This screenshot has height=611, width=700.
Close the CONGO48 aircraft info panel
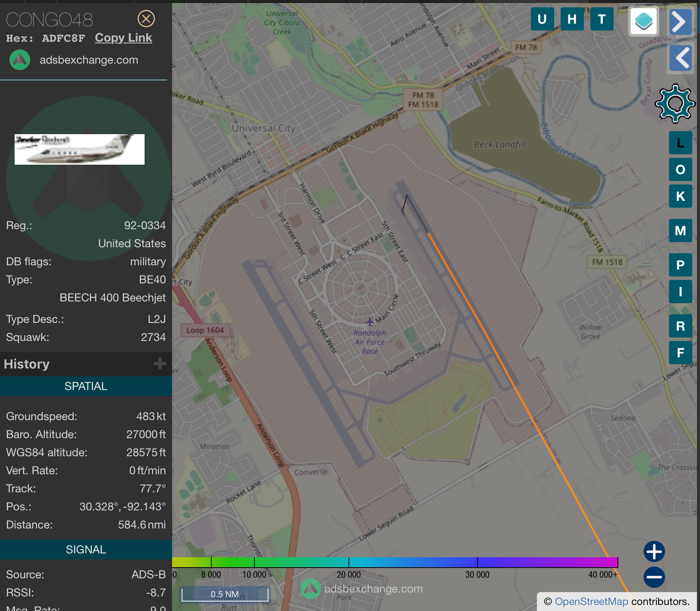[x=146, y=18]
